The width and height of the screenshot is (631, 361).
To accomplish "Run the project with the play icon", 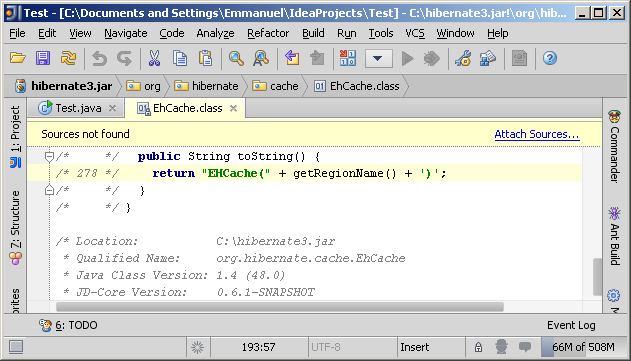I will point(408,59).
